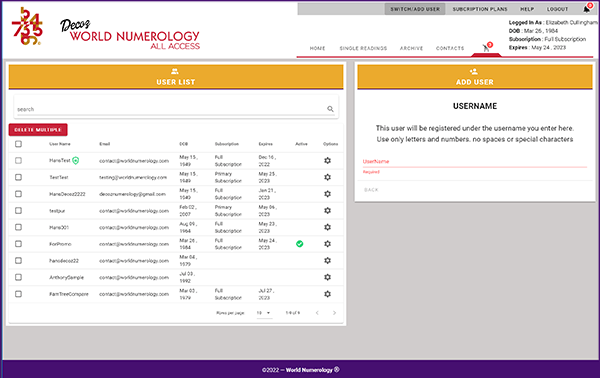The width and height of the screenshot is (600, 378).
Task: Open options gear for ForPromo row
Action: coord(328,244)
